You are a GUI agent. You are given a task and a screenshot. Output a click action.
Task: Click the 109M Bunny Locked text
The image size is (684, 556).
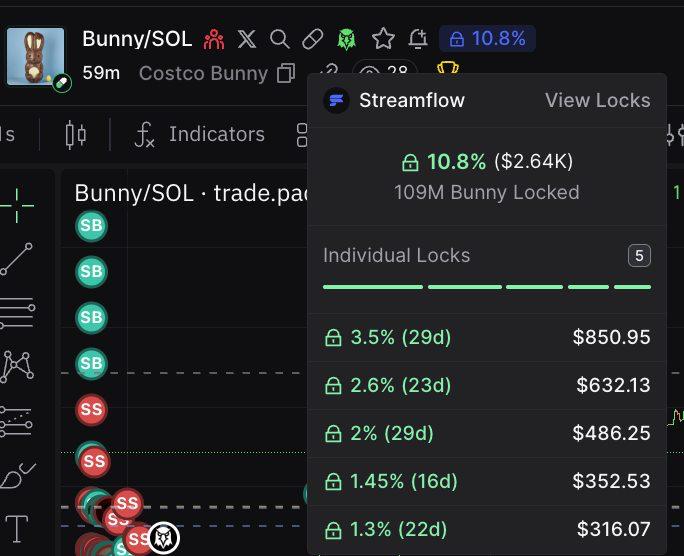[x=486, y=192]
